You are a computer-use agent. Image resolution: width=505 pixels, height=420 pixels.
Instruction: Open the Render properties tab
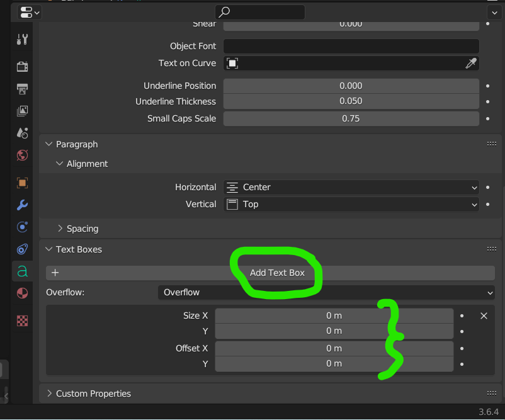pyautogui.click(x=22, y=66)
